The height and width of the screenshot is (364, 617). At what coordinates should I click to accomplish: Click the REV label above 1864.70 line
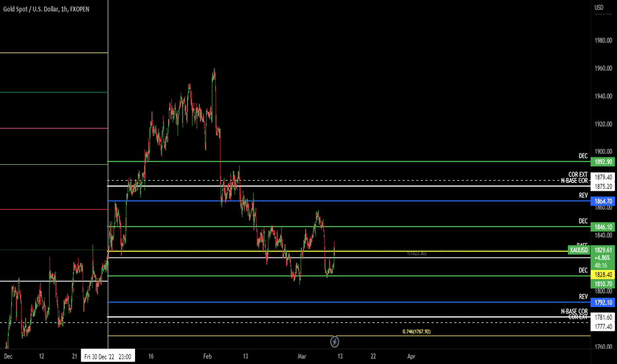click(583, 196)
